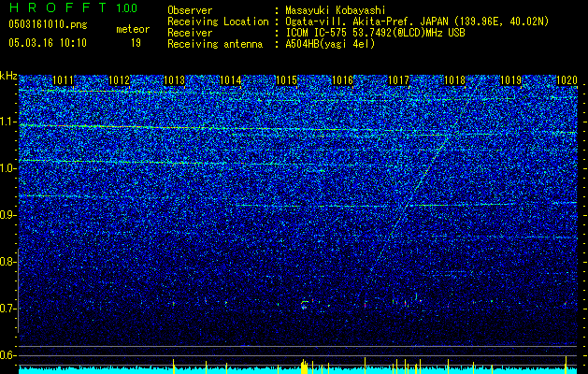Click the 1.0 kHz frequency label
The height and width of the screenshot is (374, 588).
pyautogui.click(x=7, y=169)
